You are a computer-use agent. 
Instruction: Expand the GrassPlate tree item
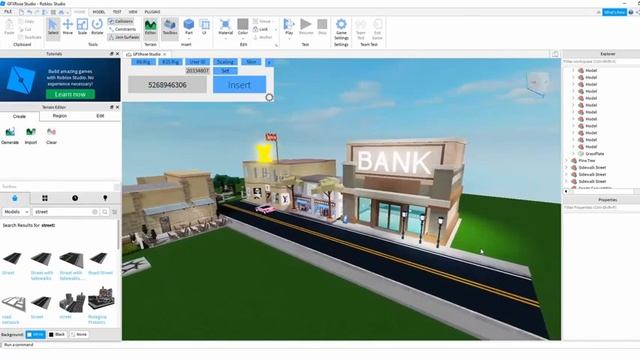[573, 154]
